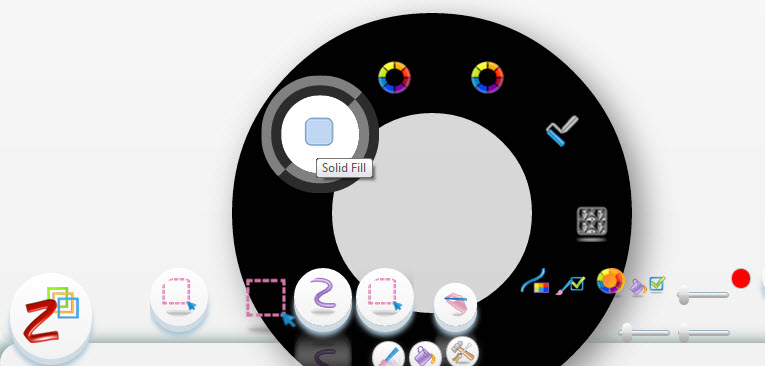Image resolution: width=765 pixels, height=366 pixels.
Task: Click the curve with color palette icon
Action: (535, 281)
